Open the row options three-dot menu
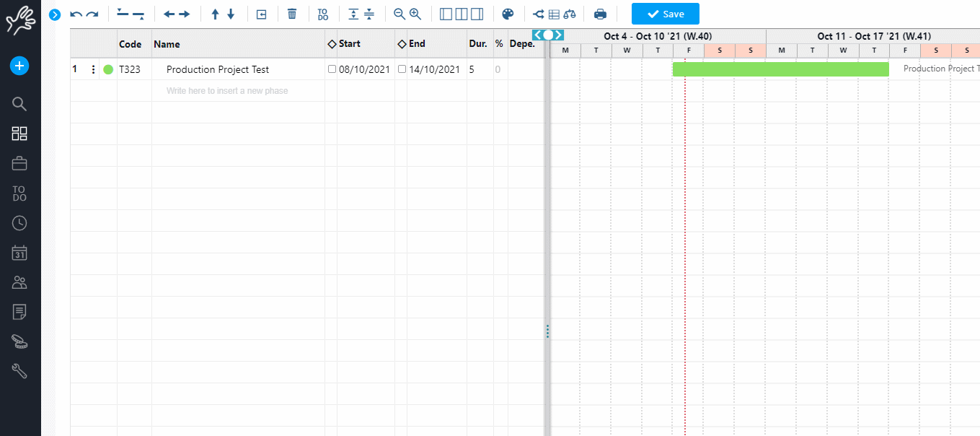980x436 pixels. click(92, 69)
